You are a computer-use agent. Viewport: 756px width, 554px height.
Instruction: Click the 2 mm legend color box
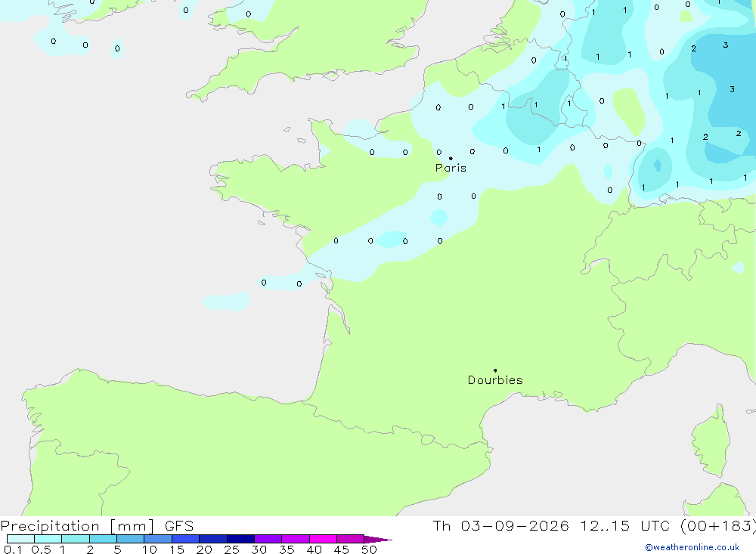pos(103,539)
